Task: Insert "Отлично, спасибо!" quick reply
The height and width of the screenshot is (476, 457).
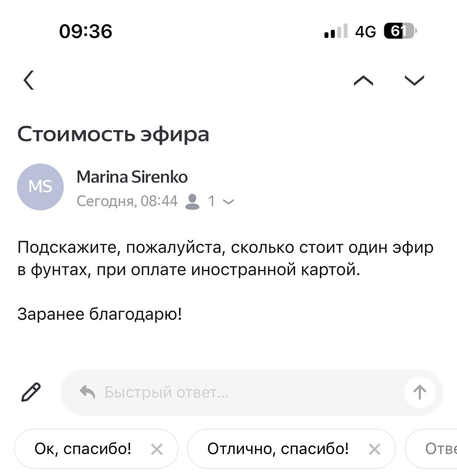Action: [x=278, y=449]
